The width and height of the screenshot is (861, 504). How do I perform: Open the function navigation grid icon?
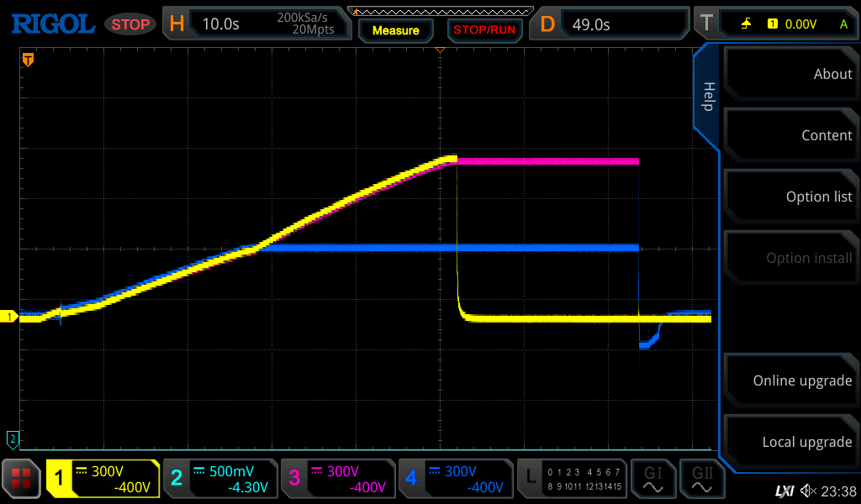[21, 479]
